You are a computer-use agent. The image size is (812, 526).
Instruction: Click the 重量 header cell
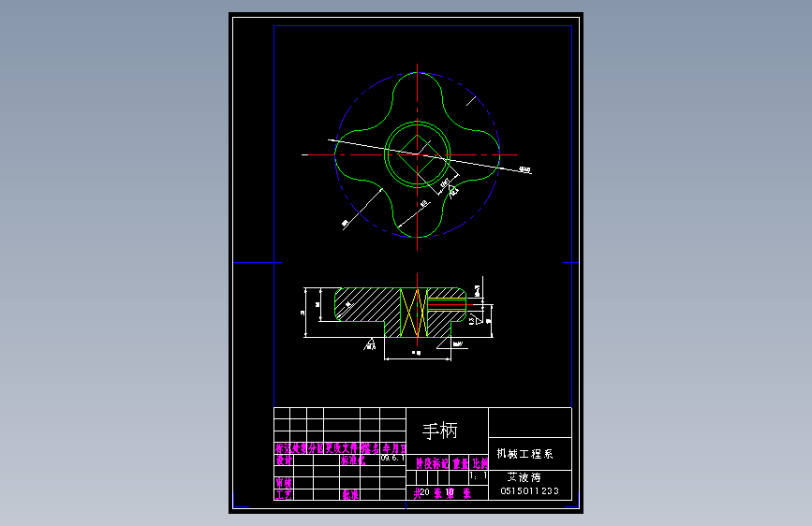pyautogui.click(x=460, y=463)
